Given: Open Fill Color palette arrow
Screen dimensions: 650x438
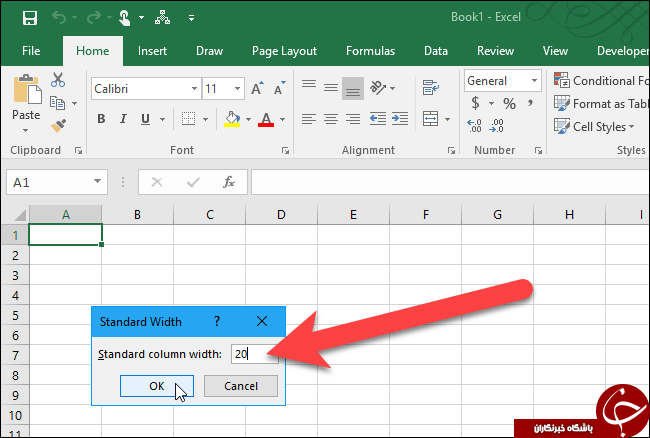Looking at the screenshot, I should [x=248, y=120].
